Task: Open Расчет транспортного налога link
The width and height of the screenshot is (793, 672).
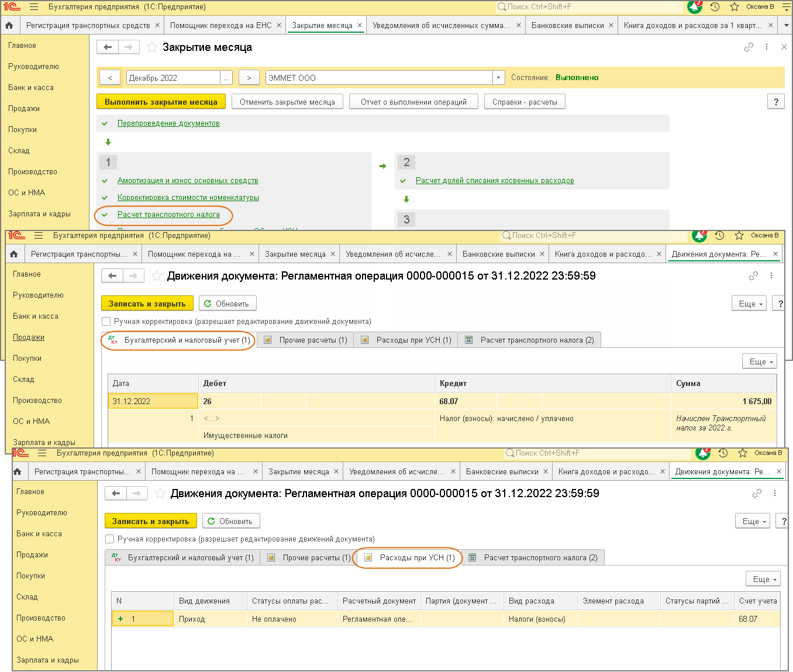Action: click(168, 215)
